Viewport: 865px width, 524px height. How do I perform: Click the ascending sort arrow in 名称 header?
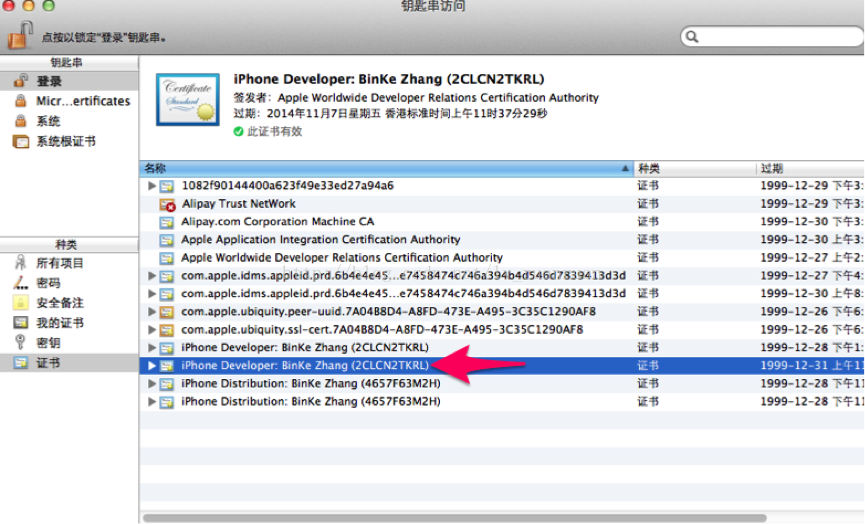tap(625, 168)
